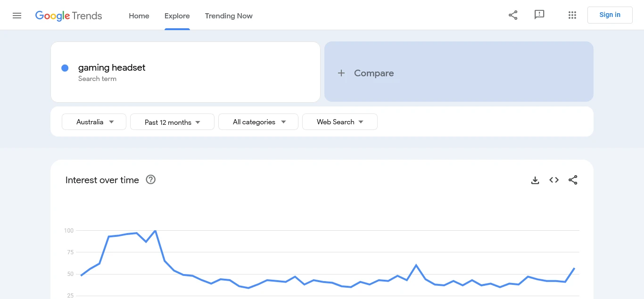This screenshot has width=644, height=299.
Task: Open the embed code icon
Action: coord(554,180)
